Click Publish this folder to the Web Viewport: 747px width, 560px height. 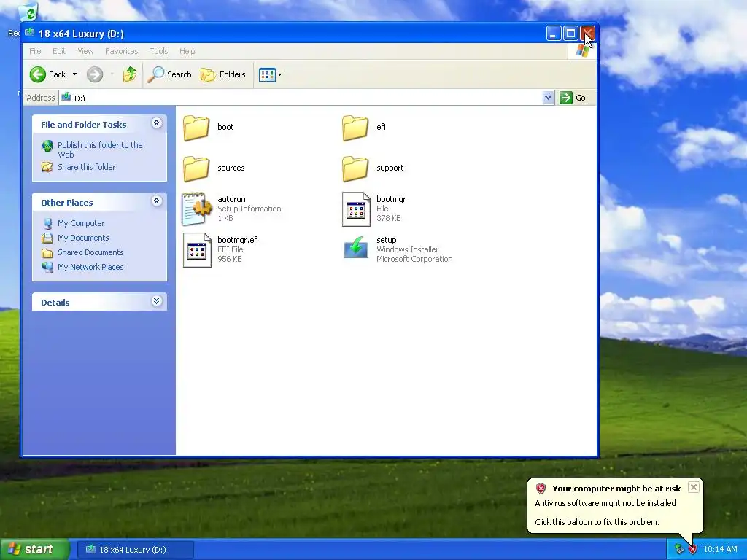(x=100, y=149)
